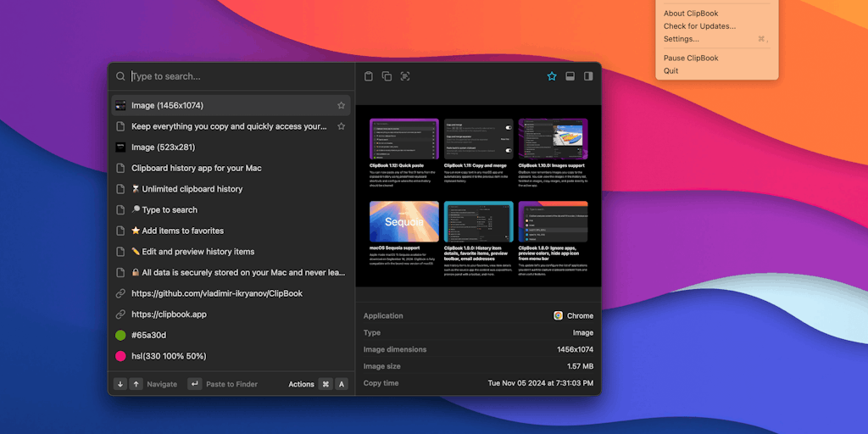Image resolution: width=868 pixels, height=434 pixels.
Task: Click the Application detail row label
Action: coord(383,315)
